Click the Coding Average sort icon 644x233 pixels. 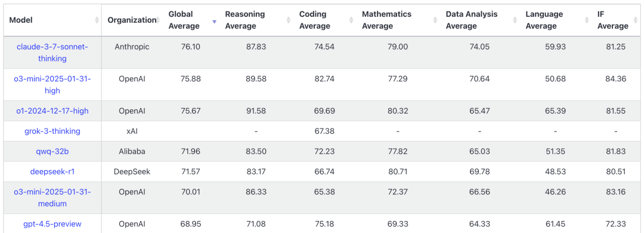(x=352, y=20)
